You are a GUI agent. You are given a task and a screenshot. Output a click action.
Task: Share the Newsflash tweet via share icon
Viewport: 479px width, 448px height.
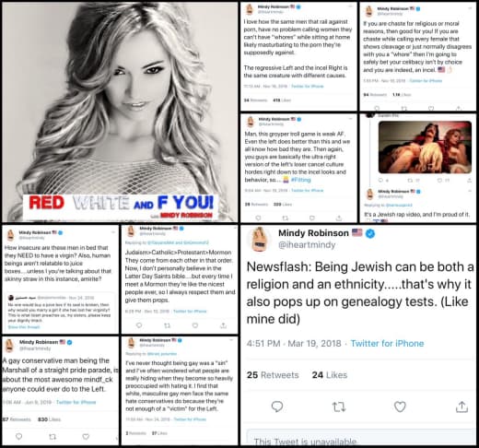click(x=461, y=407)
